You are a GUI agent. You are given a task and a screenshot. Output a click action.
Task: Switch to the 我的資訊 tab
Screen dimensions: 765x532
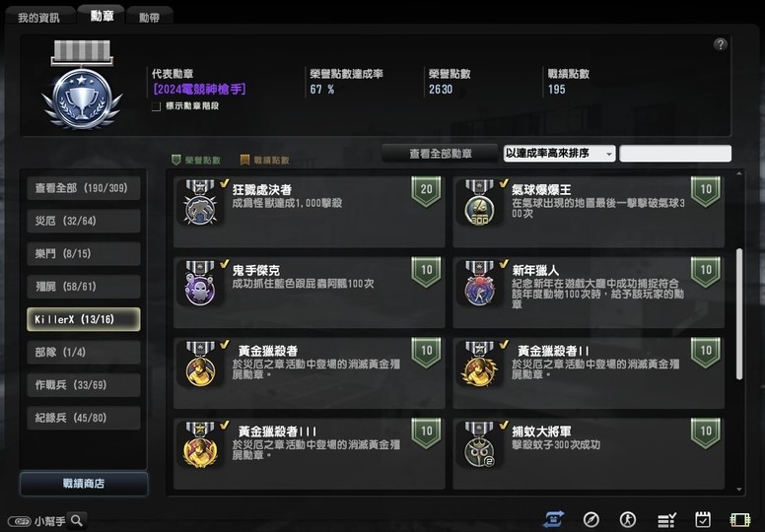click(x=38, y=18)
